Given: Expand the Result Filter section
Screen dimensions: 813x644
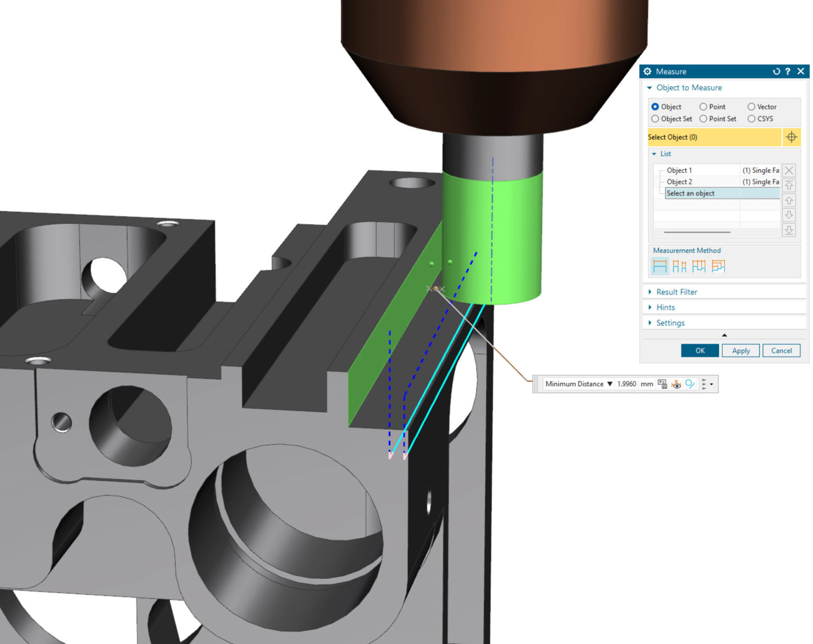Looking at the screenshot, I should pyautogui.click(x=650, y=292).
